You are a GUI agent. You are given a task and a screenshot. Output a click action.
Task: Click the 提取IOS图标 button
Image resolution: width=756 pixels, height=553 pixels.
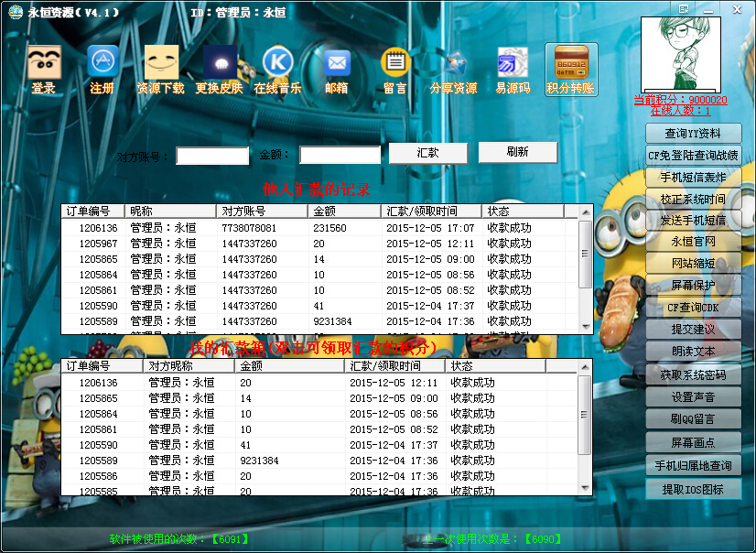point(694,489)
